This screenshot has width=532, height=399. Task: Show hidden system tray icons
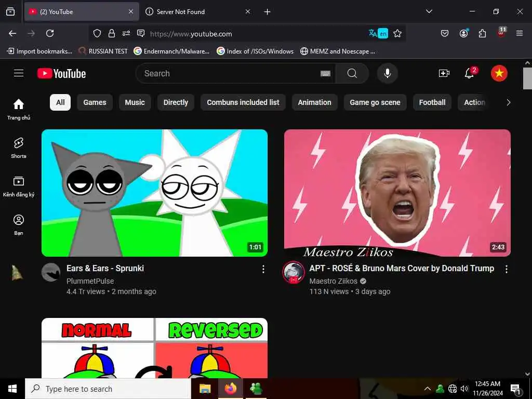click(x=428, y=389)
